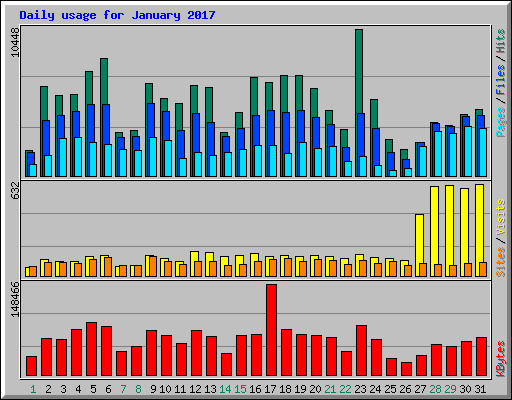
Task: Click the yellow visits bar for day 12
Action: tap(194, 256)
